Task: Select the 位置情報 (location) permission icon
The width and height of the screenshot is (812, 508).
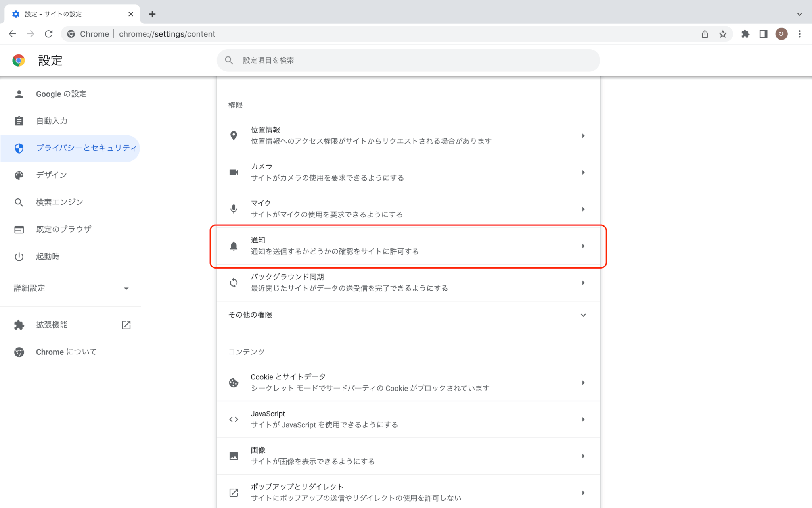Action: tap(234, 135)
